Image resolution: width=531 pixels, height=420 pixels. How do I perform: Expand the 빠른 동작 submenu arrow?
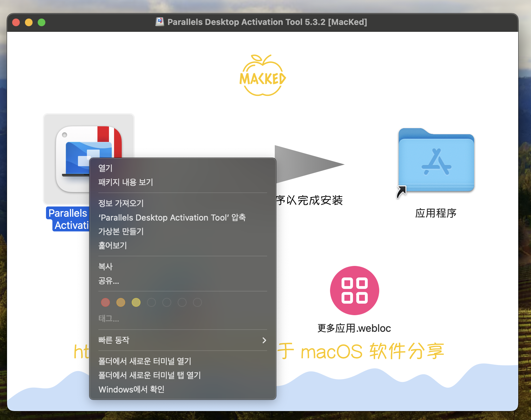tap(264, 340)
